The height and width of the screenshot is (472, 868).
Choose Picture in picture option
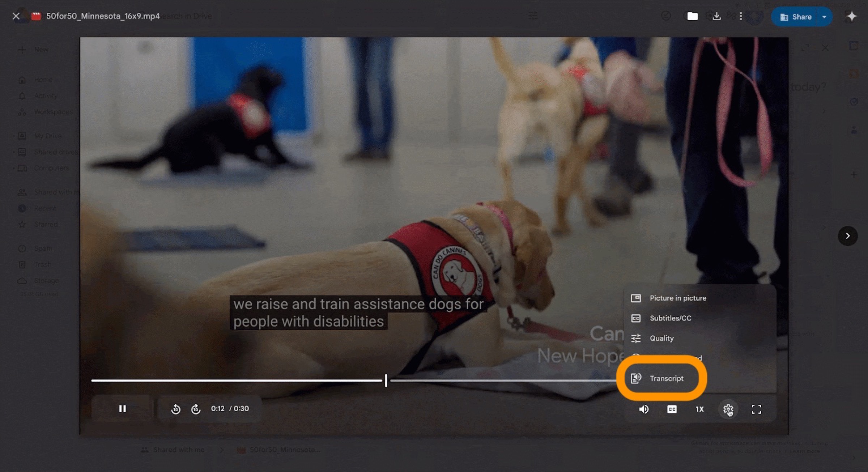pyautogui.click(x=678, y=298)
